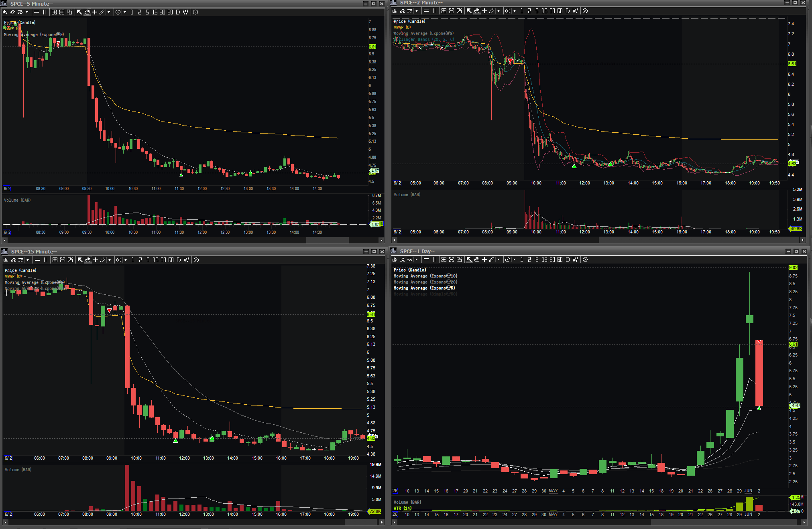Screen dimensions: 812x529
Task: Select the 'VWAP (0)' legend in 2 Minute chart
Action: click(x=402, y=27)
